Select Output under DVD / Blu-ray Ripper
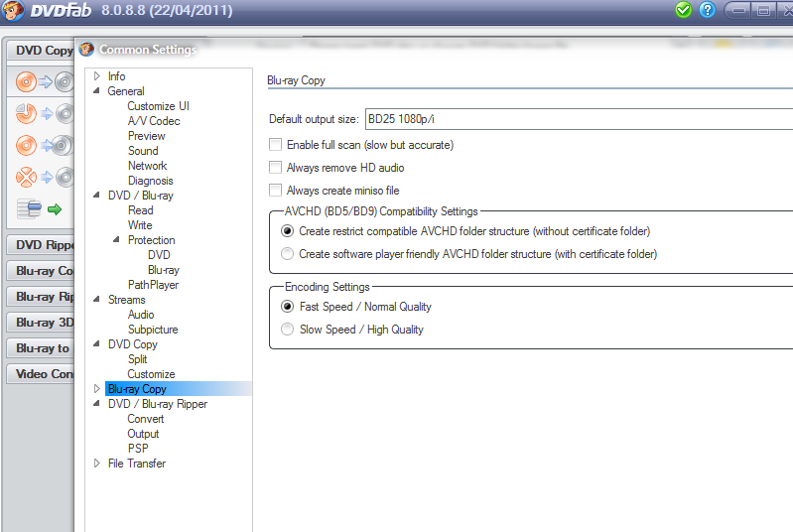This screenshot has width=793, height=532. click(x=143, y=434)
